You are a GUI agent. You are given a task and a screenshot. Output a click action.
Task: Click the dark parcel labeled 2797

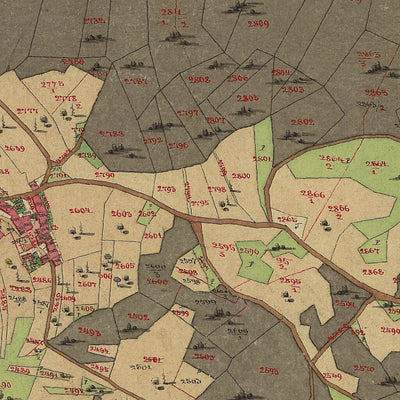point(188,113)
